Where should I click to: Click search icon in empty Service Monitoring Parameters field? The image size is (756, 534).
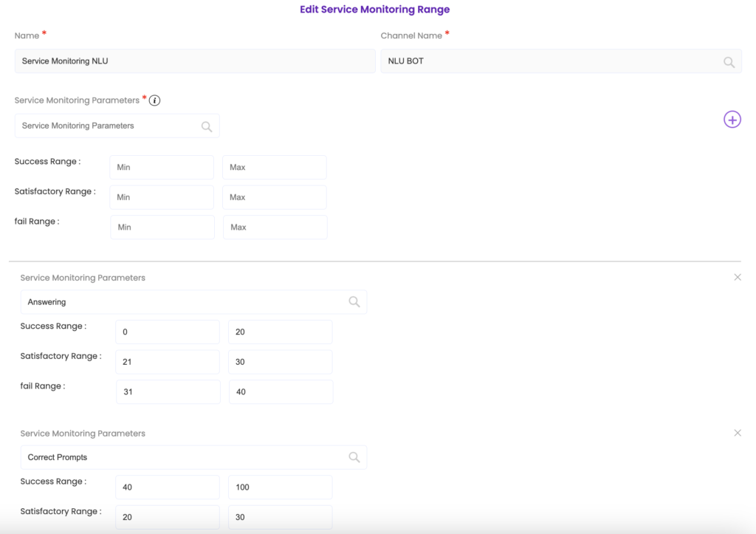click(207, 126)
